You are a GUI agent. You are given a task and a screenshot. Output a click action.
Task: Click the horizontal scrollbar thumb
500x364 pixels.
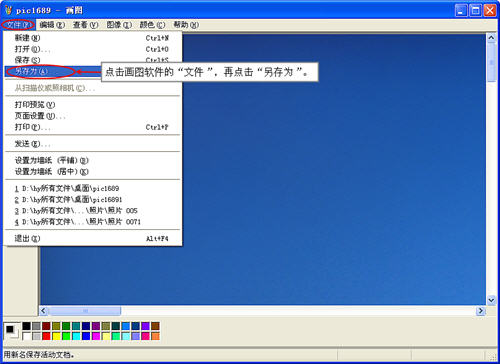coord(85,311)
